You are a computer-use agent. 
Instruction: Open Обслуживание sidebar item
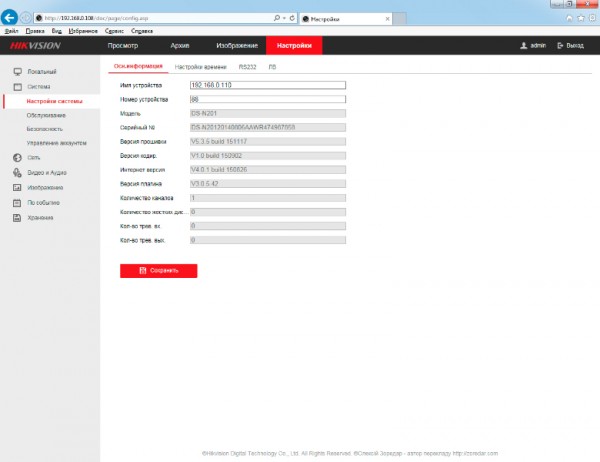click(x=46, y=115)
